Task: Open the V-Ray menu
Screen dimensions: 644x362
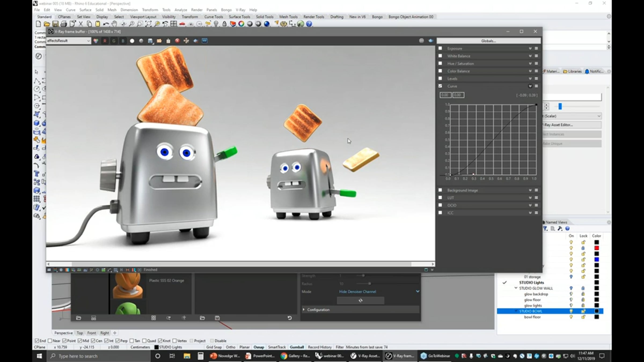Action: pyautogui.click(x=240, y=10)
